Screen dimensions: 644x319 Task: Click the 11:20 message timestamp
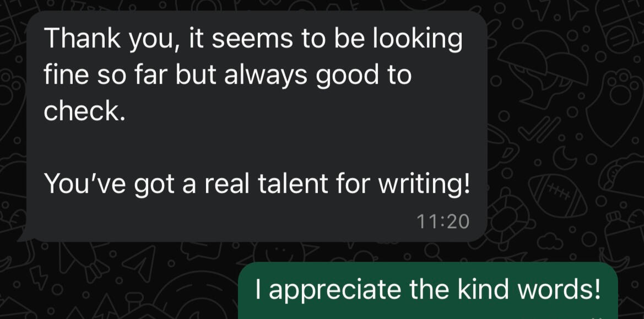443,221
